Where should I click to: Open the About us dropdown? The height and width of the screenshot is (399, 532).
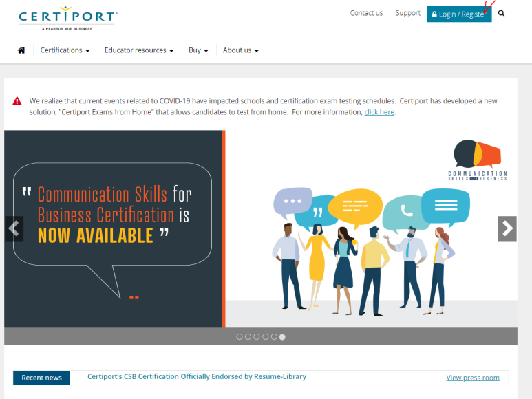click(x=241, y=50)
